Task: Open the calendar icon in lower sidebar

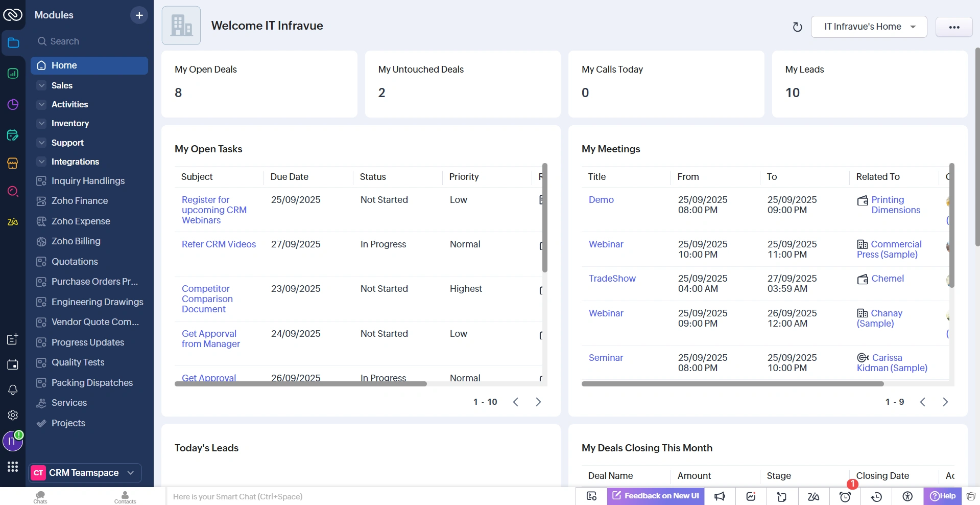Action: 13,364
